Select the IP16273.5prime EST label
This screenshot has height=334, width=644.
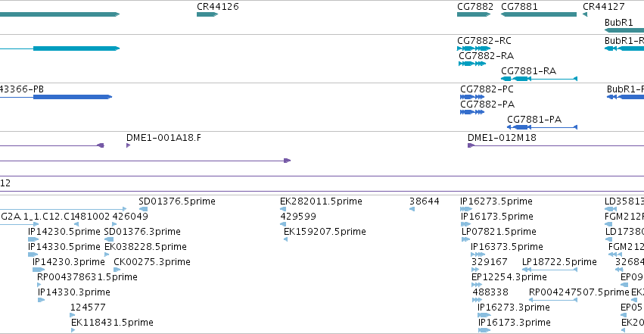496,201
